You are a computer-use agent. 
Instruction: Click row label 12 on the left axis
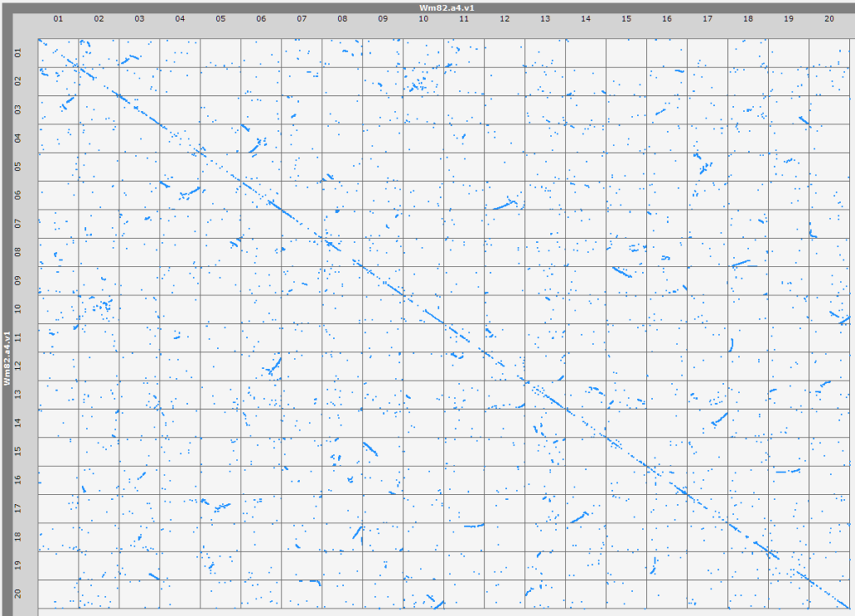18,366
